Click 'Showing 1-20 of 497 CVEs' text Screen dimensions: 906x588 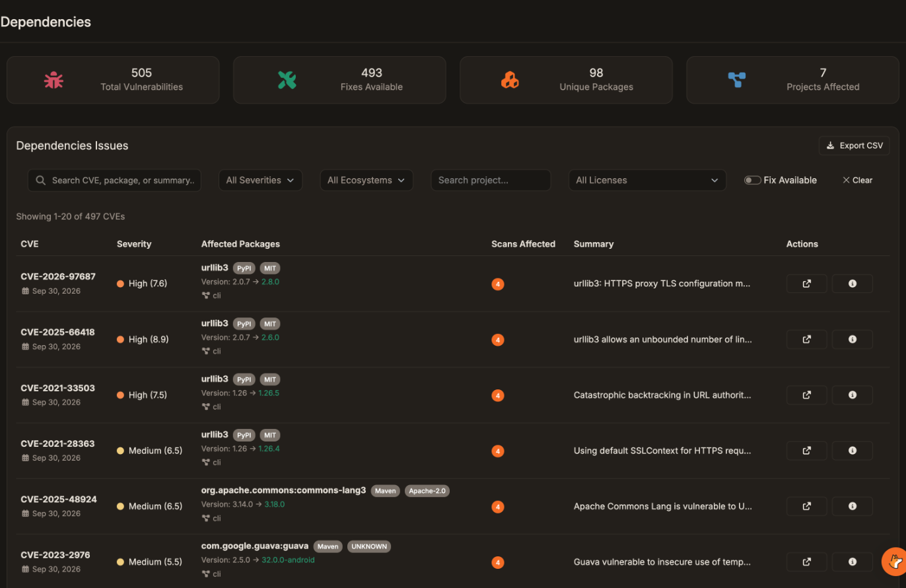[71, 216]
